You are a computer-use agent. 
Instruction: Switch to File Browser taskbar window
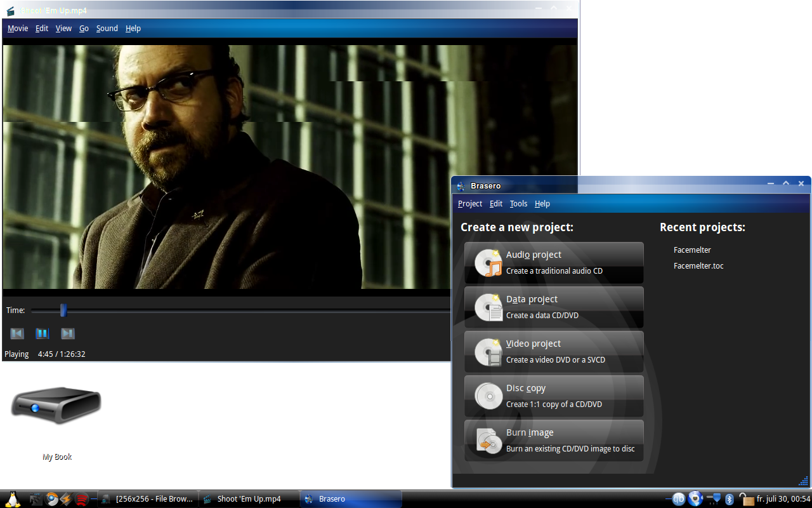147,499
